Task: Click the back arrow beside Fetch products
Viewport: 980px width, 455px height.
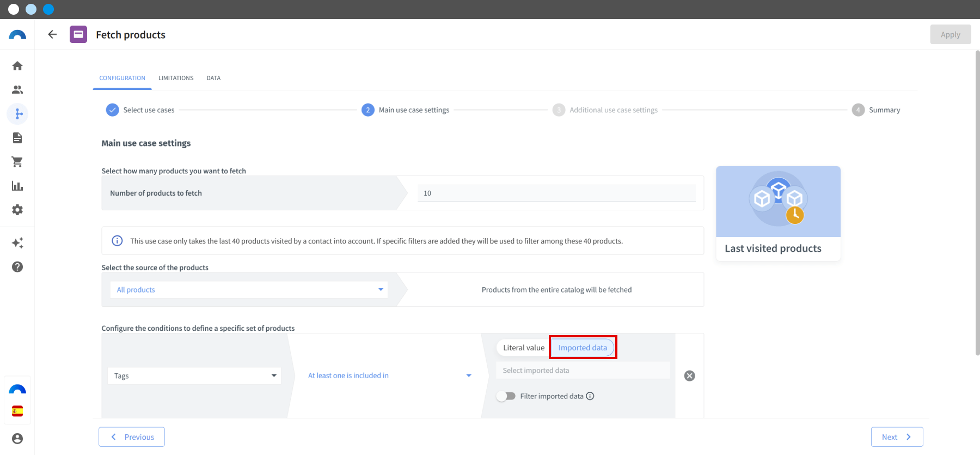Action: 52,34
